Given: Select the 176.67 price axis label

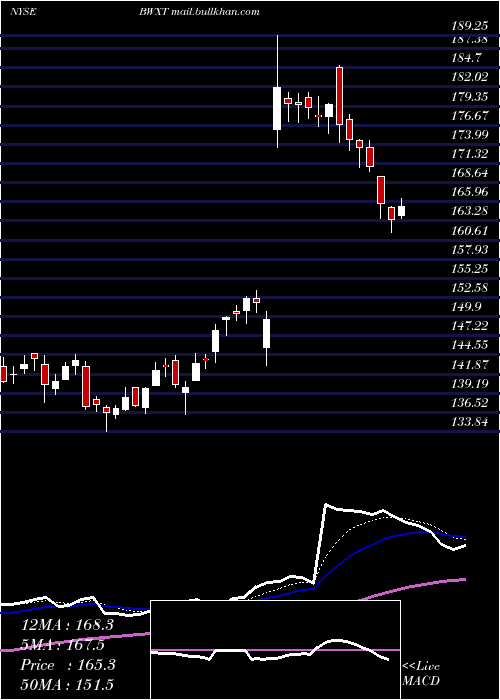Looking at the screenshot, I should pos(470,116).
